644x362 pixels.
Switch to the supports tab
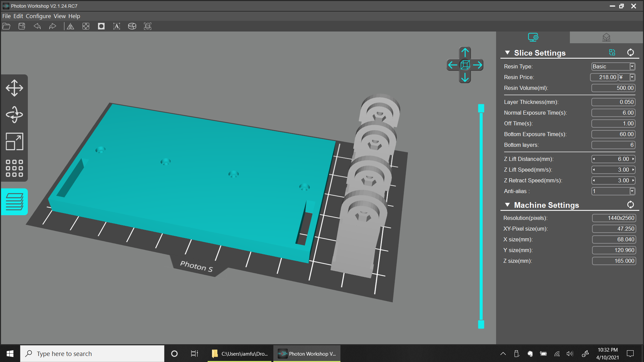606,37
